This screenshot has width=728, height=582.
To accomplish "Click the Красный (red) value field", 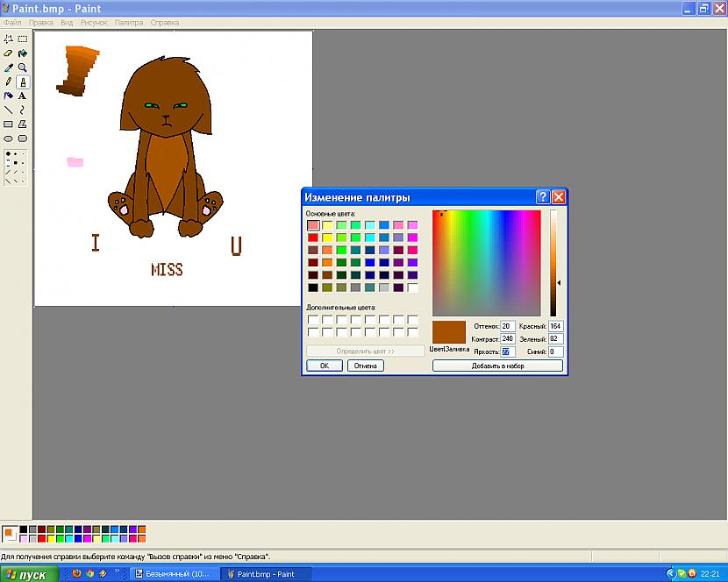I will [556, 326].
